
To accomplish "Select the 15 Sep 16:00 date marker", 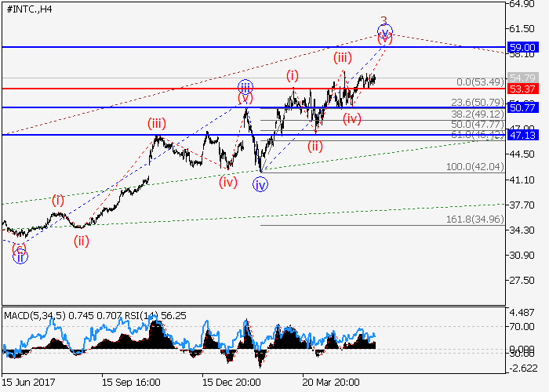I will (x=130, y=383).
